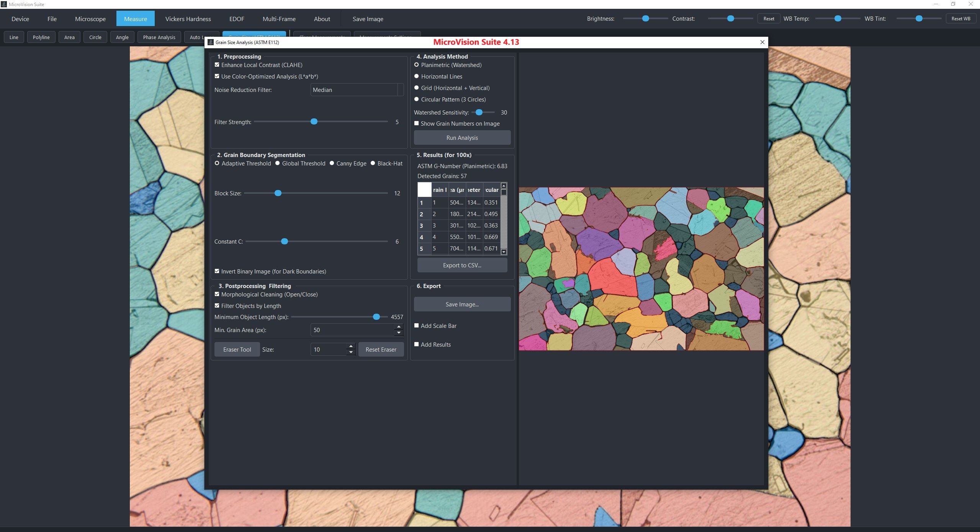The image size is (980, 532).
Task: Select the Polyline measurement tool
Action: [41, 37]
